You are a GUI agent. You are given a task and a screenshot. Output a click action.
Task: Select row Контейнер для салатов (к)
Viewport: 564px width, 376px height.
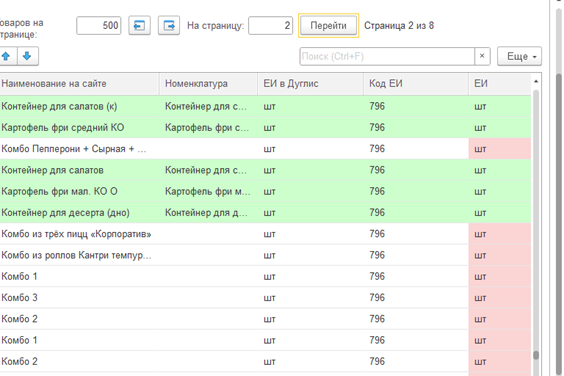pos(265,106)
